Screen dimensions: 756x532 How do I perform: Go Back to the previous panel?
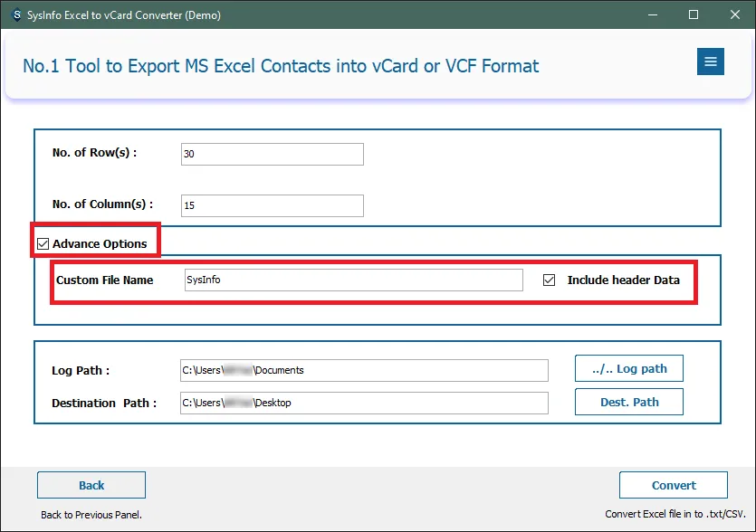pyautogui.click(x=91, y=485)
